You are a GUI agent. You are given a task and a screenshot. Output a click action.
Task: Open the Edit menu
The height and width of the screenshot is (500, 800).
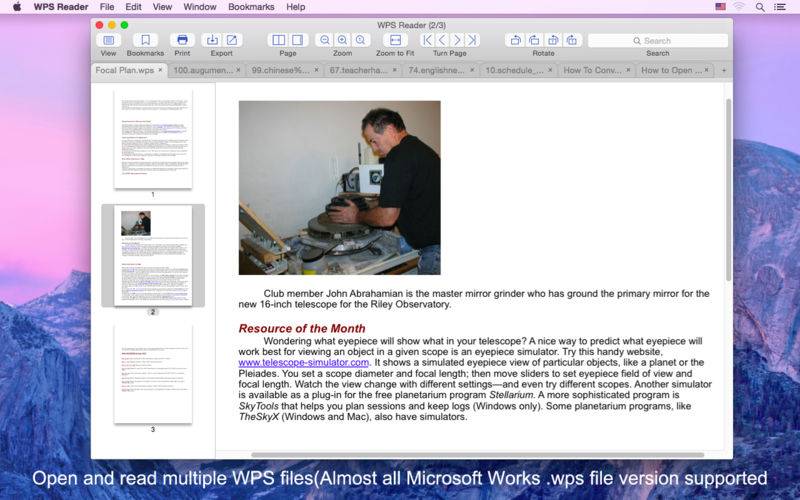pos(133,7)
